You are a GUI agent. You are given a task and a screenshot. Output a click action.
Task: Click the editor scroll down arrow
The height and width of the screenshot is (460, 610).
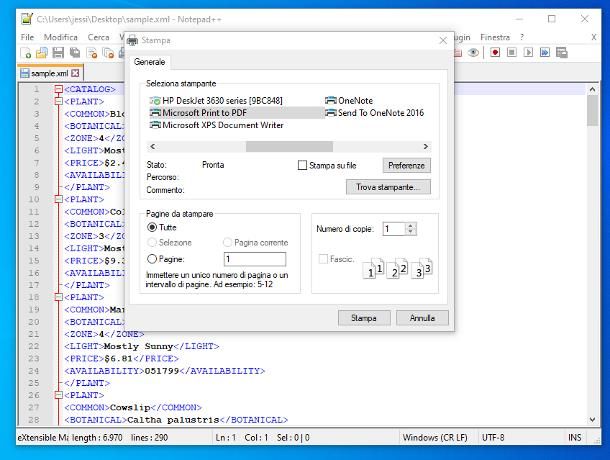pyautogui.click(x=592, y=420)
